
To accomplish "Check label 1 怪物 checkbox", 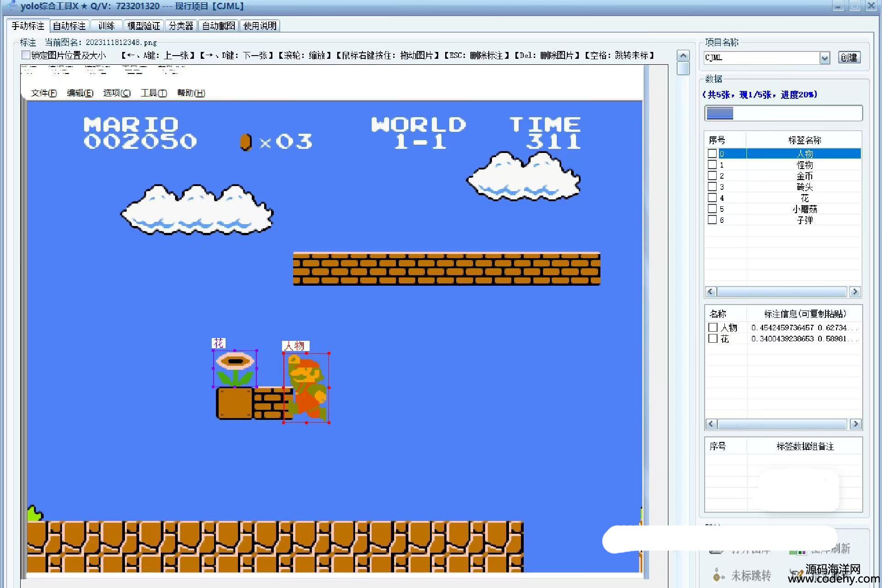I will click(x=712, y=164).
